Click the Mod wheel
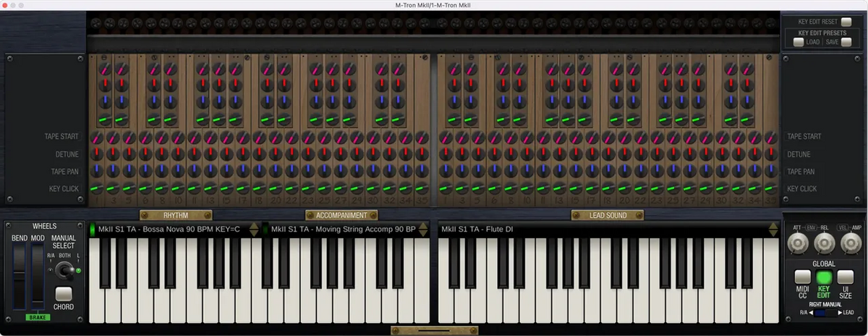The width and height of the screenshot is (868, 336). click(x=38, y=277)
